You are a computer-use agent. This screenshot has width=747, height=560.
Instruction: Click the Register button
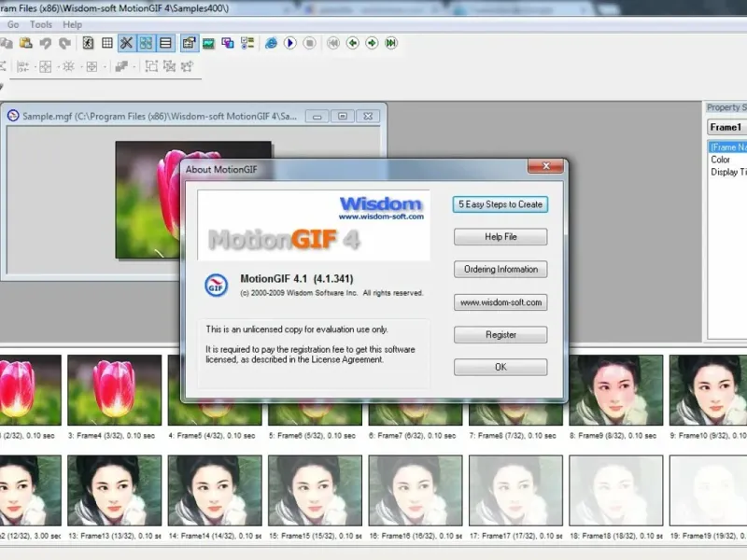pyautogui.click(x=500, y=335)
